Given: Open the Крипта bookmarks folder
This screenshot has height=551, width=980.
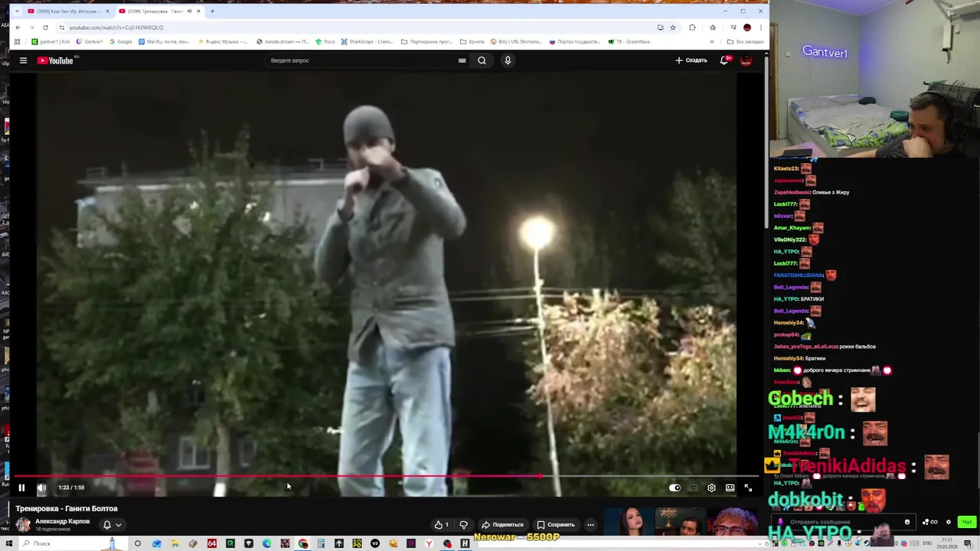Looking at the screenshot, I should click(x=472, y=41).
